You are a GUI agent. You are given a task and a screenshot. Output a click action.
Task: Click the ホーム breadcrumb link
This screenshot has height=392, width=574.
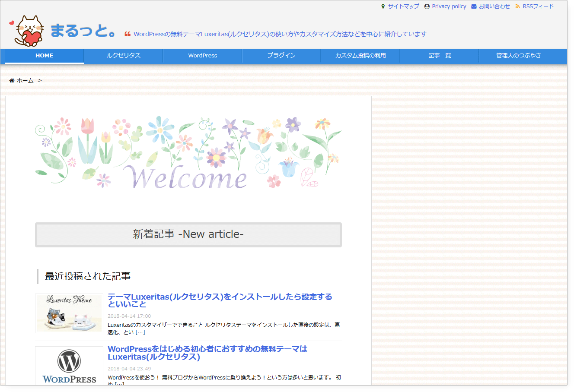point(25,80)
